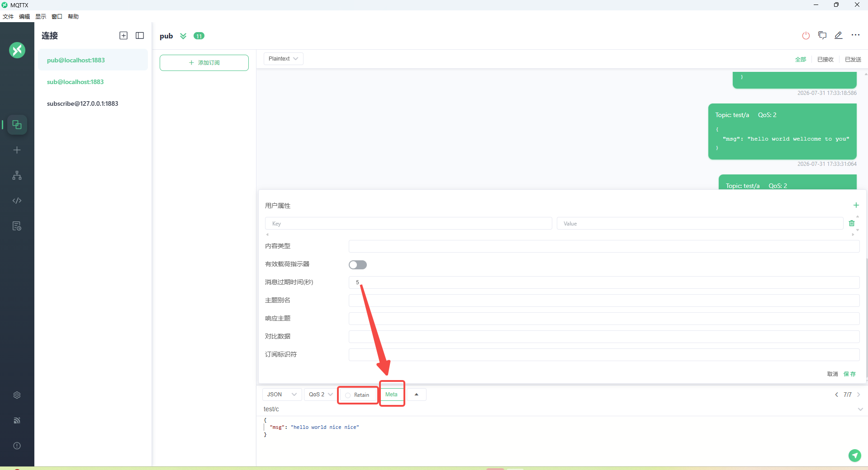
Task: Open the more options ellipsis menu
Action: click(x=855, y=35)
